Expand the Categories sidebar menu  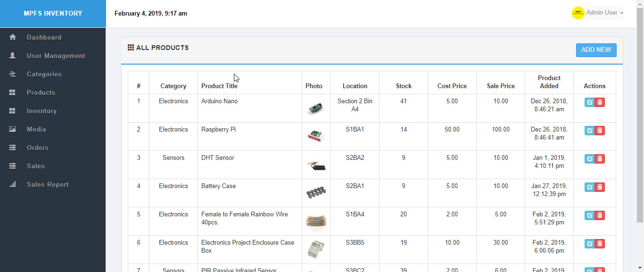point(44,74)
